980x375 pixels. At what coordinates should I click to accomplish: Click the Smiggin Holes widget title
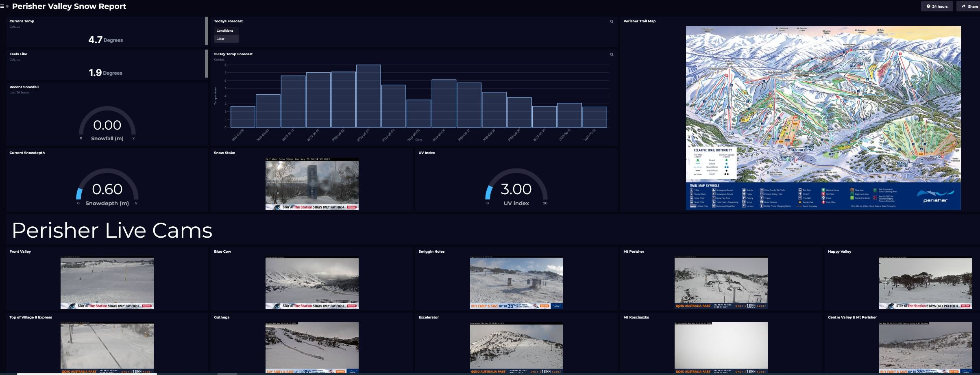(x=431, y=251)
